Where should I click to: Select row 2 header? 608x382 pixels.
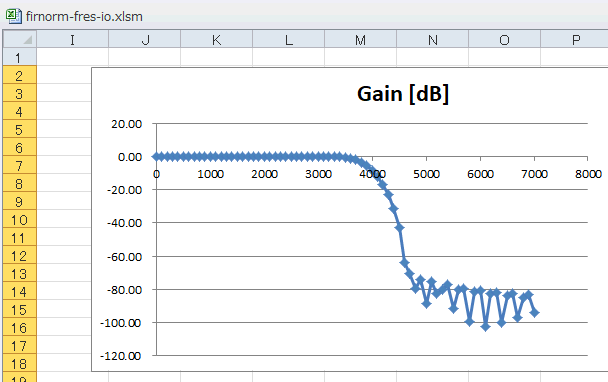(19, 75)
